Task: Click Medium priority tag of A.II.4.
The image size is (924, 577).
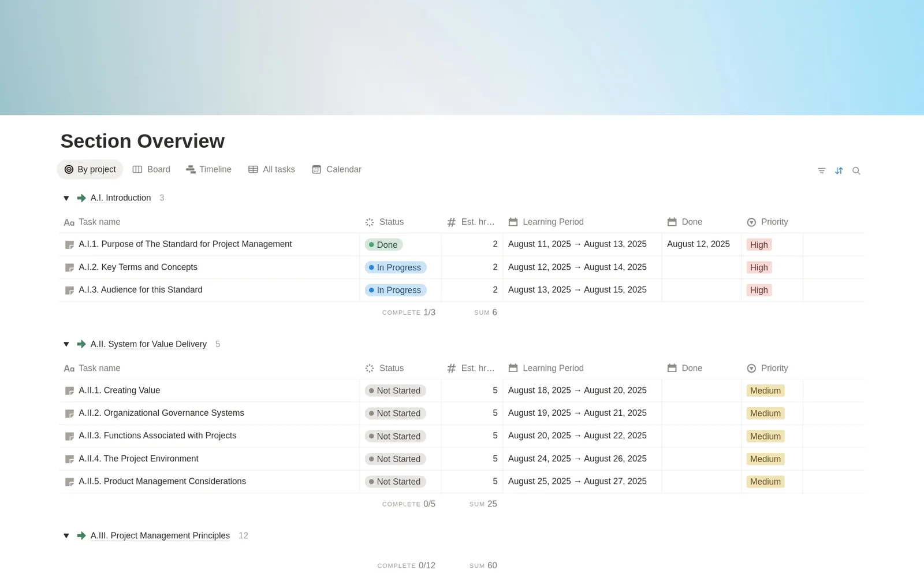Action: (x=765, y=459)
